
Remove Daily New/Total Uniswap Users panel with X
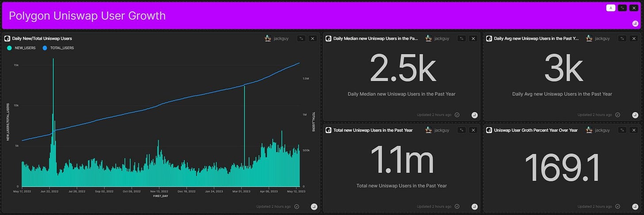click(313, 39)
